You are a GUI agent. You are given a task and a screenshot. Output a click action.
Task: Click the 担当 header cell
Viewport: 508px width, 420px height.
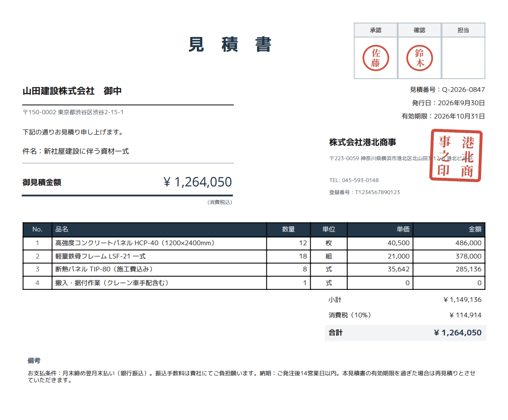click(x=463, y=30)
